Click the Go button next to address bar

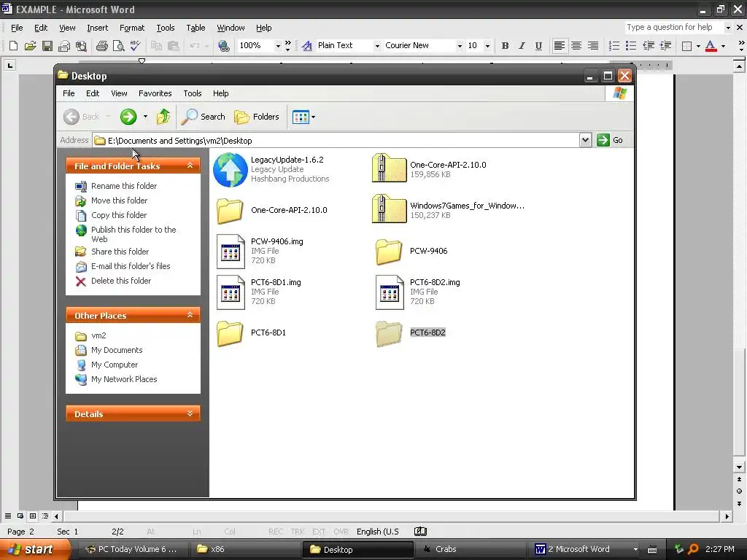611,140
